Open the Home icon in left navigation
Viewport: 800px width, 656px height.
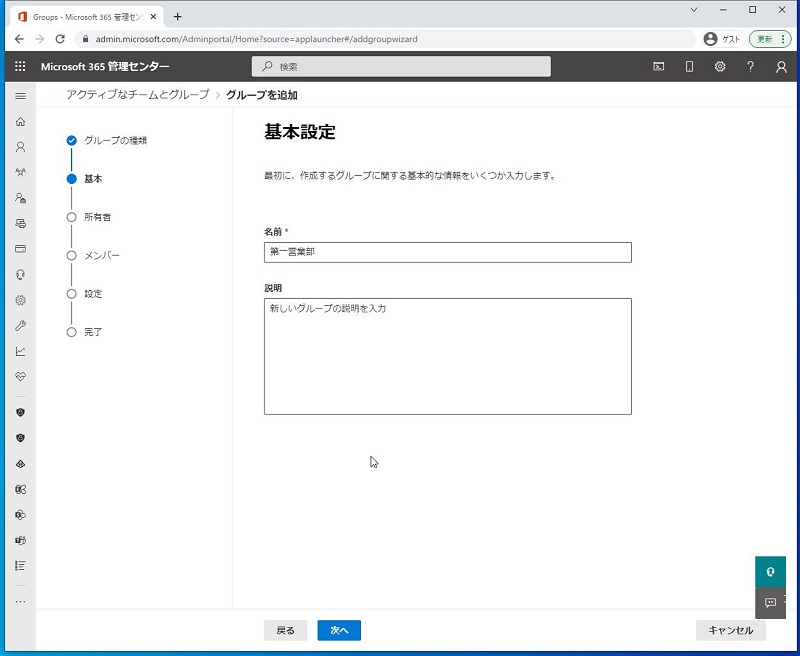coord(20,121)
